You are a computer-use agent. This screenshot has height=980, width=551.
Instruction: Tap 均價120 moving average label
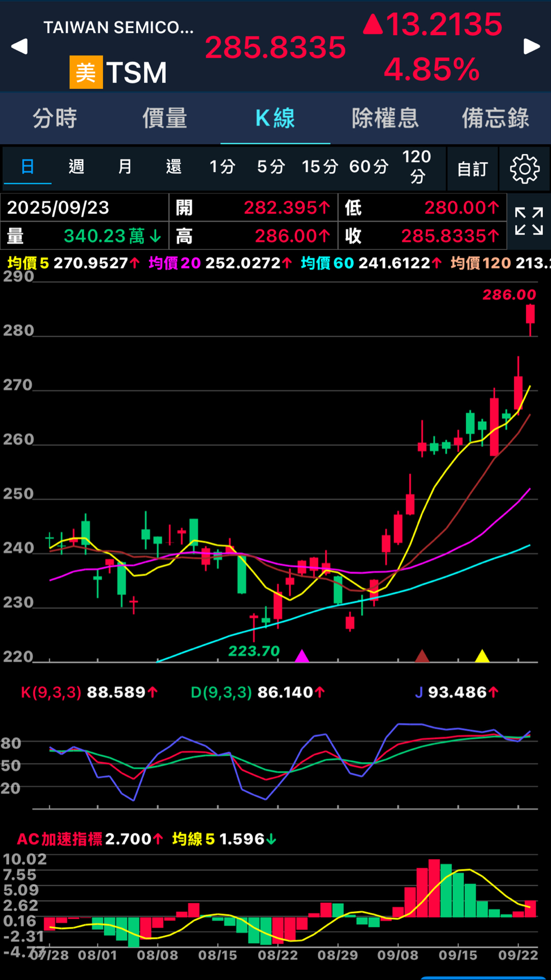[x=481, y=263]
